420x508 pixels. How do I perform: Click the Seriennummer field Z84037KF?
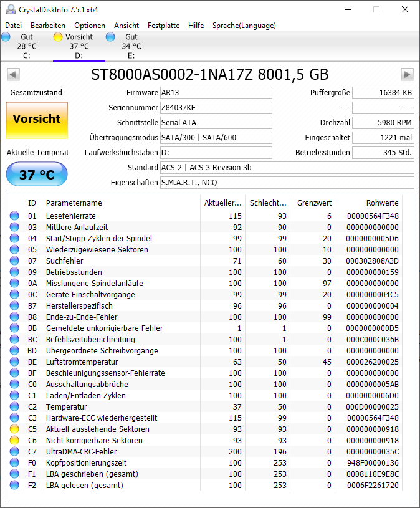pos(216,108)
